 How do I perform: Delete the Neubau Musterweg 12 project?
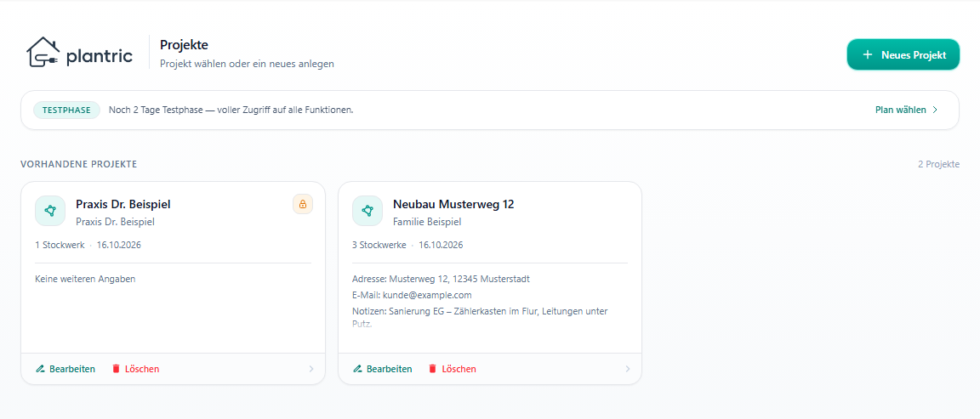tap(452, 369)
